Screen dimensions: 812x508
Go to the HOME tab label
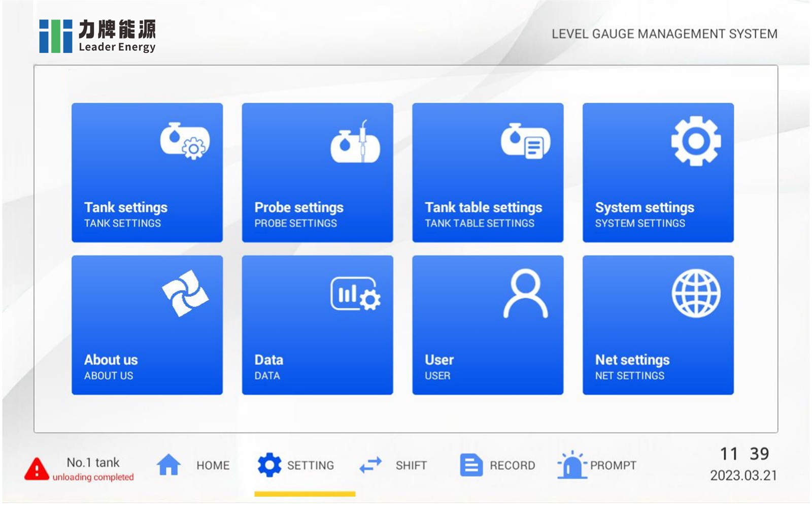tap(213, 465)
